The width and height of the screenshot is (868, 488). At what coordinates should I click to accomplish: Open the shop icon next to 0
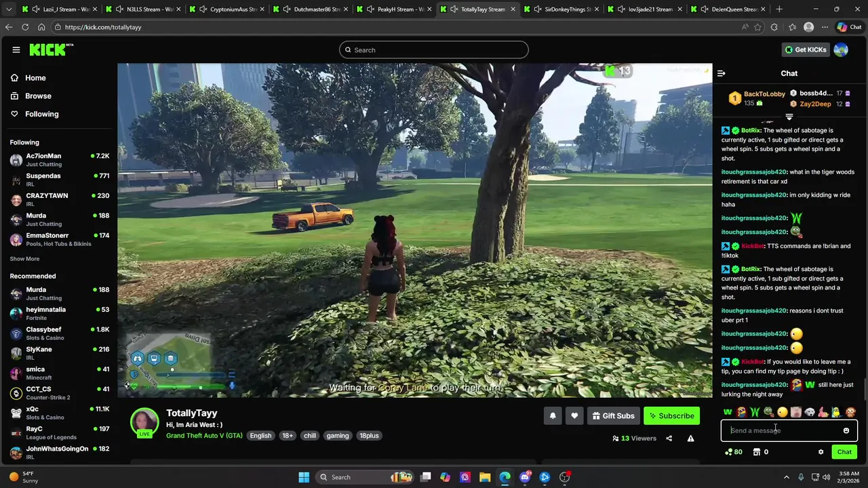point(757,452)
